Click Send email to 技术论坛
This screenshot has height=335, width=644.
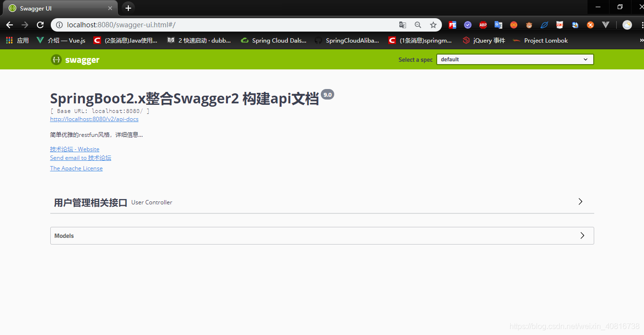[80, 158]
